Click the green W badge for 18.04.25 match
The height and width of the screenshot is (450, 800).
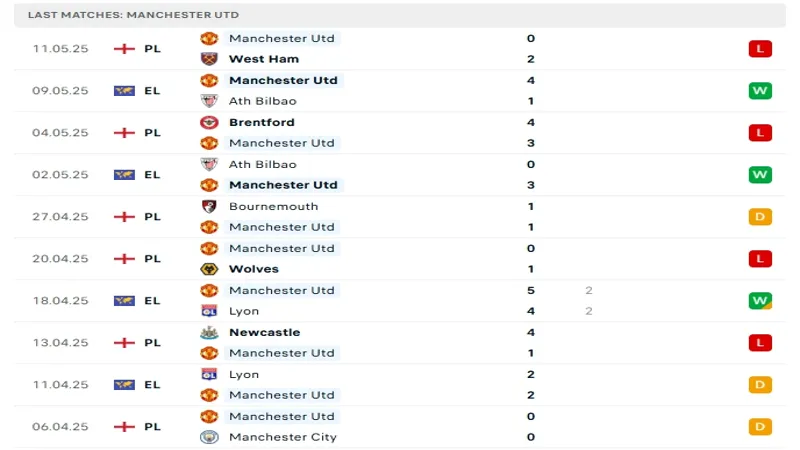[760, 300]
